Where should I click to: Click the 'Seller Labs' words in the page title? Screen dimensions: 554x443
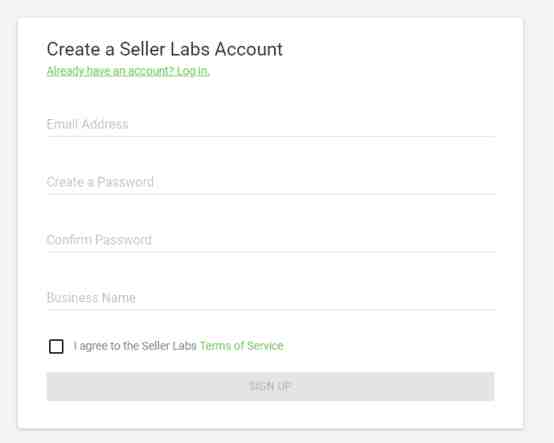point(165,49)
